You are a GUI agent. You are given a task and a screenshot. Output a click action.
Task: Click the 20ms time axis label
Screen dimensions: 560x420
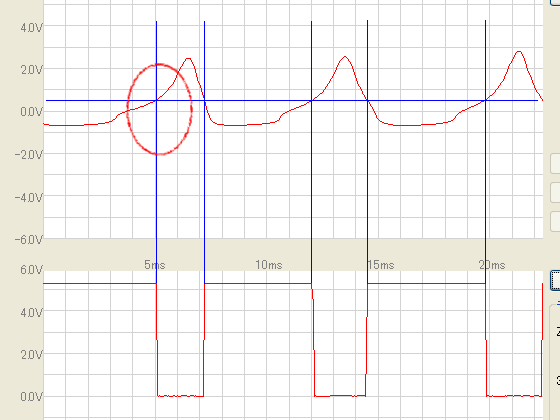click(492, 265)
